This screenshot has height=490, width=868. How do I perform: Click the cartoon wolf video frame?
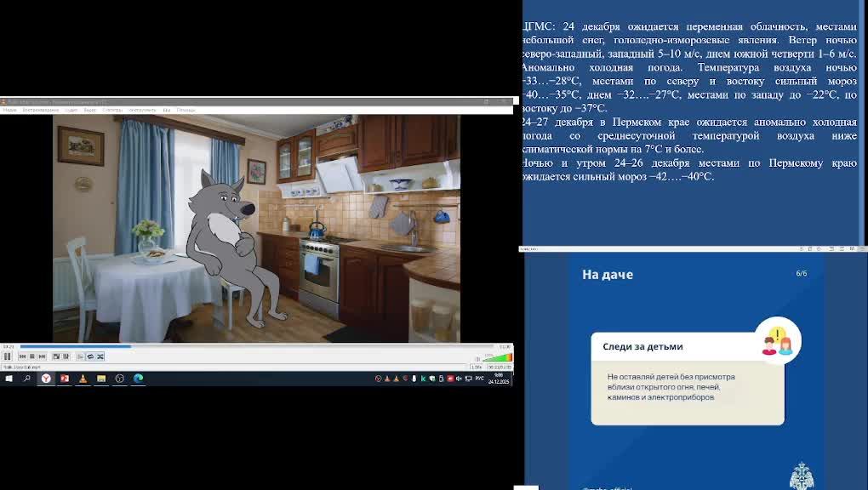pos(256,228)
